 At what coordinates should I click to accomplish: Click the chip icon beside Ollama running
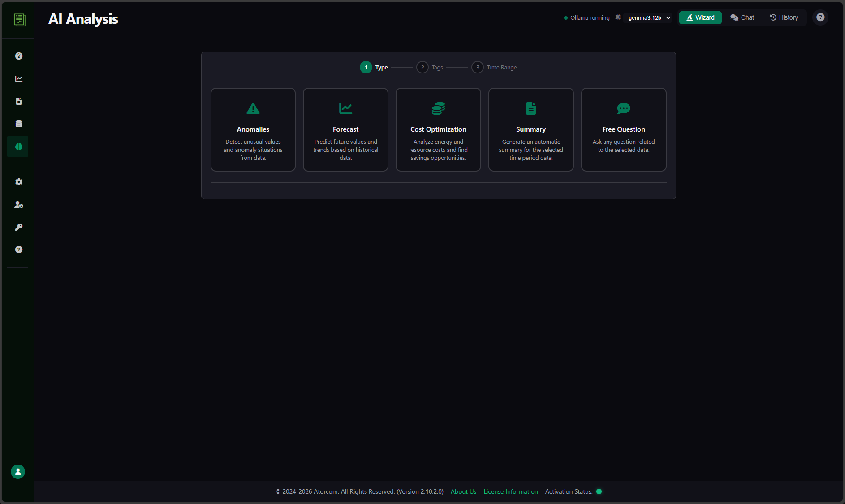click(x=618, y=17)
